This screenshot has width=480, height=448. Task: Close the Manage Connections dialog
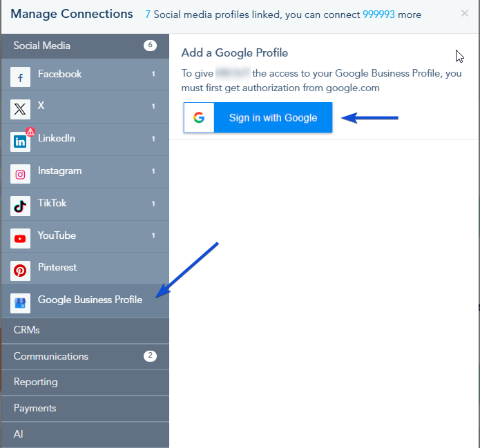[x=464, y=13]
